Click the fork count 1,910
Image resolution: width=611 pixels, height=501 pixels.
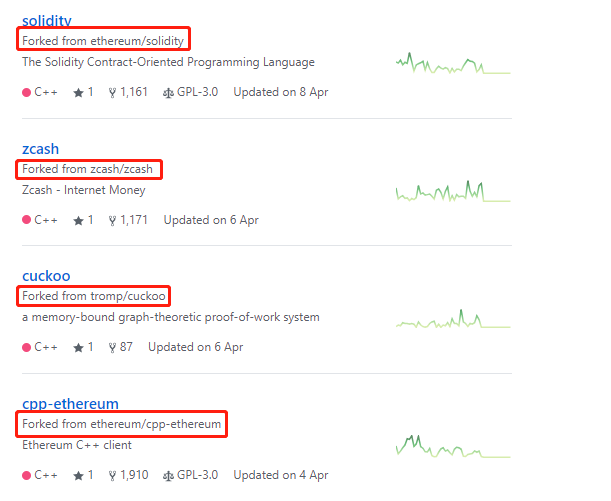point(134,475)
